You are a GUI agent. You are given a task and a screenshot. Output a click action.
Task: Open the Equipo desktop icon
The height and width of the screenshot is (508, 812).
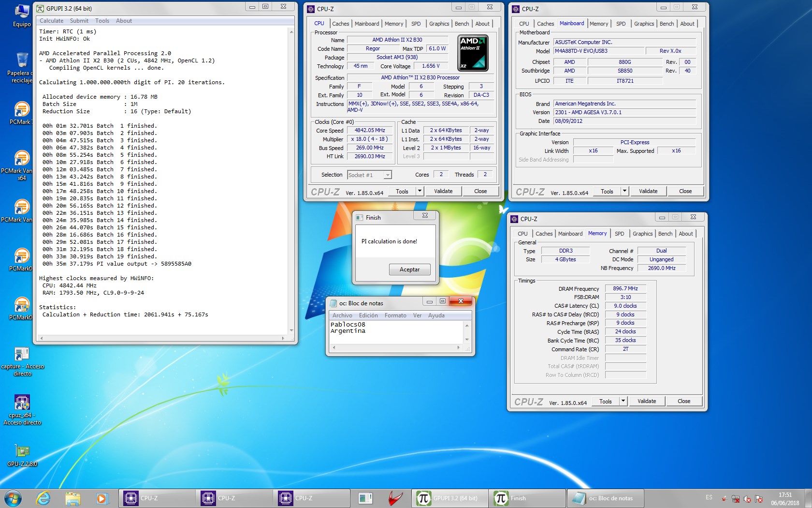click(x=21, y=15)
